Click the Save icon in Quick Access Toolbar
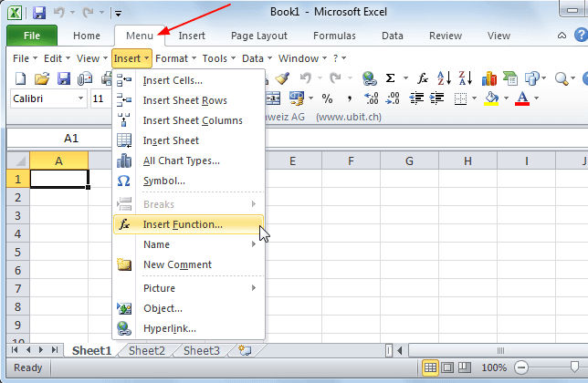The image size is (588, 383). [39, 13]
